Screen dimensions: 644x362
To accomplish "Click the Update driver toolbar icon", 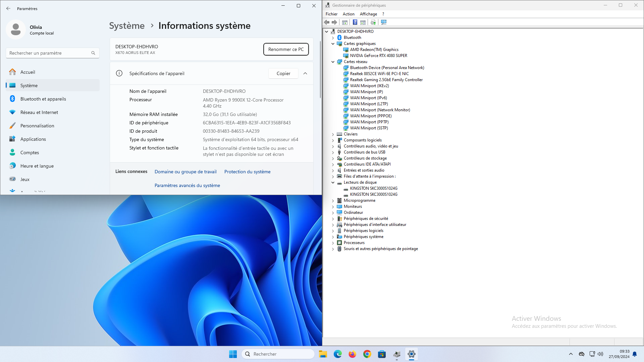I will pos(373,22).
